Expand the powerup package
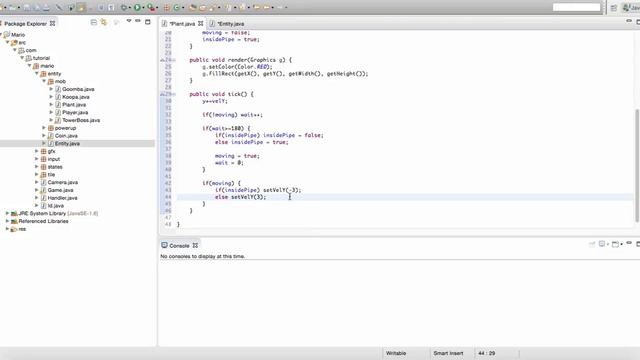Viewport: 640px width, 360px height. tap(44, 128)
